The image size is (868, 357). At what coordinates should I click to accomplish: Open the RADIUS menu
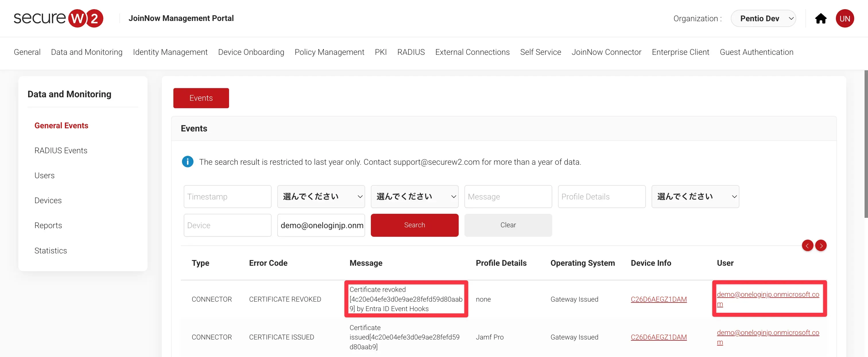coord(411,52)
